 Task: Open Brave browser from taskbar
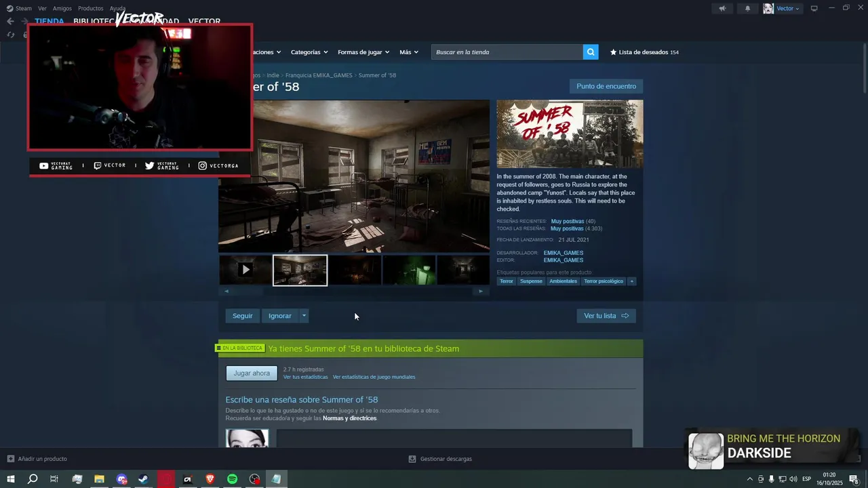tap(210, 479)
